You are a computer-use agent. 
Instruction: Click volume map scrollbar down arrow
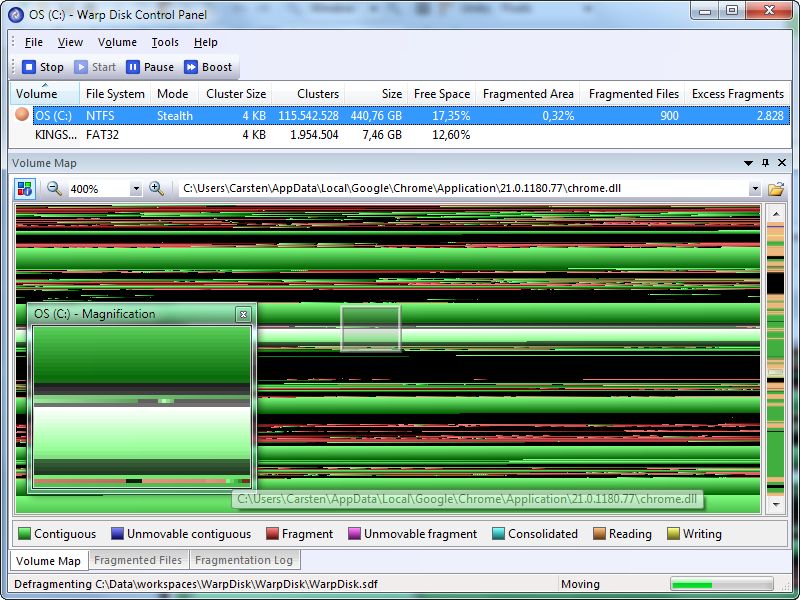[x=776, y=505]
